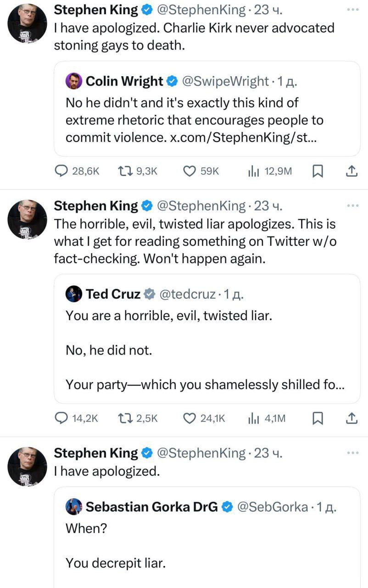368x588 pixels.
Task: Open more options on the first tweet
Action: 352,10
